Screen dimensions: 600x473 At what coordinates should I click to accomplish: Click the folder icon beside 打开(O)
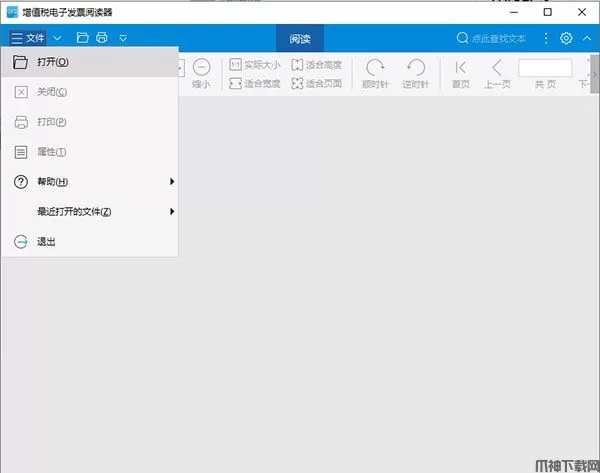[x=20, y=62]
